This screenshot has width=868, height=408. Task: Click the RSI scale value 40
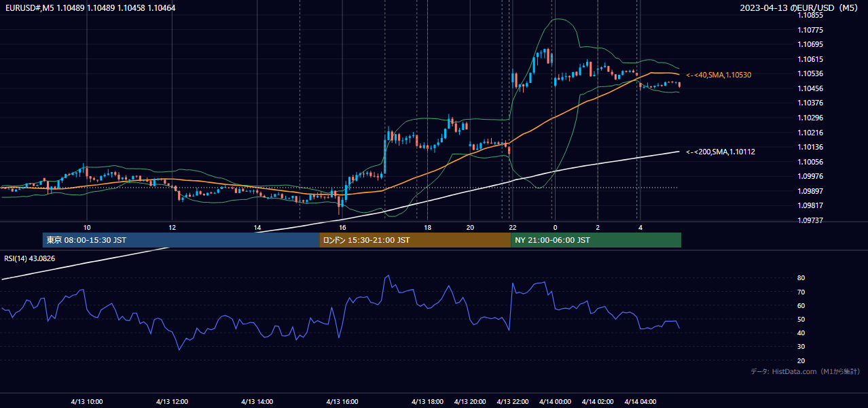click(x=801, y=333)
